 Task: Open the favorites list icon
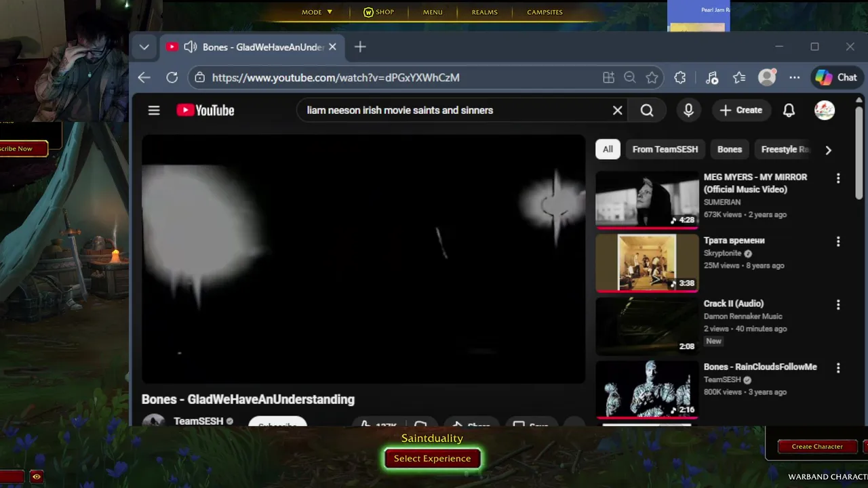[739, 77]
